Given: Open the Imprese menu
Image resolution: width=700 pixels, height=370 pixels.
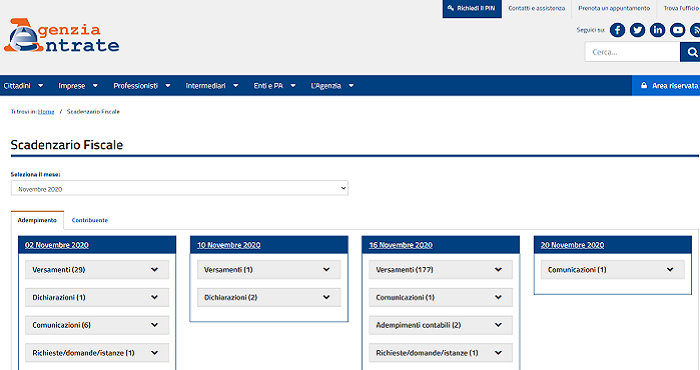Looking at the screenshot, I should pyautogui.click(x=78, y=86).
